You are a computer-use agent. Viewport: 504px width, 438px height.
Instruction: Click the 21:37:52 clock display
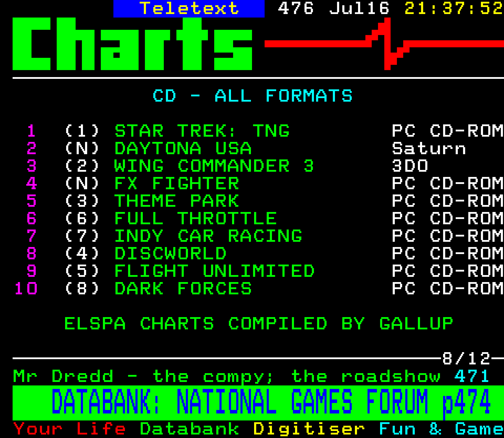[454, 8]
